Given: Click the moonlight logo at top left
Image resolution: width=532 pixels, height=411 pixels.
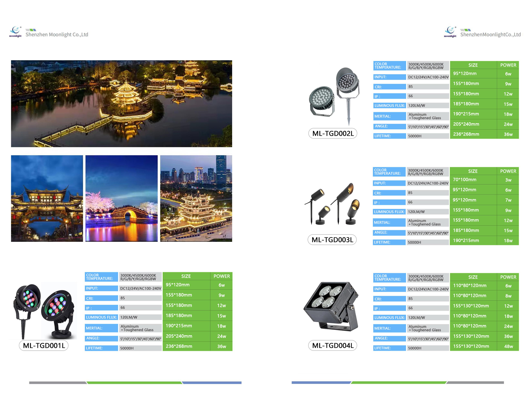Looking at the screenshot, I should click(15, 32).
